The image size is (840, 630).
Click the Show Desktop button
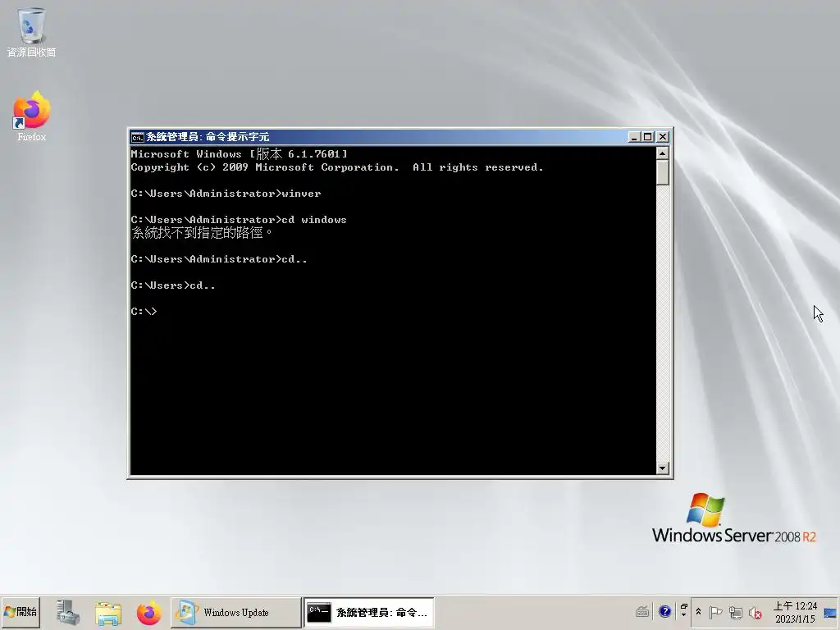[831, 612]
